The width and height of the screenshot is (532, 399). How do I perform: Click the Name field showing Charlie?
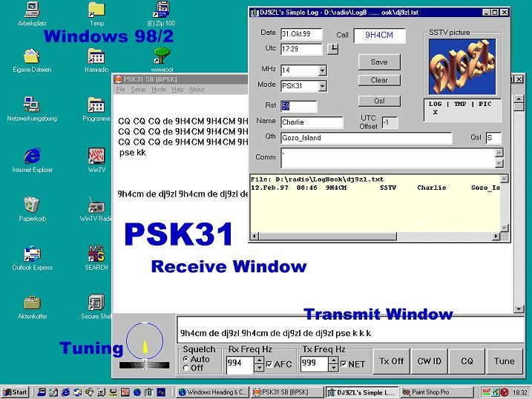tap(312, 122)
